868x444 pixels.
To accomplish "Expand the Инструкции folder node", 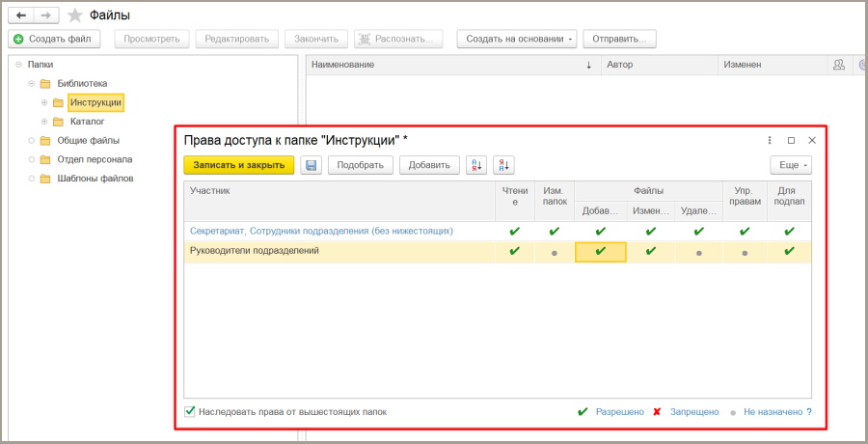I will pyautogui.click(x=44, y=102).
